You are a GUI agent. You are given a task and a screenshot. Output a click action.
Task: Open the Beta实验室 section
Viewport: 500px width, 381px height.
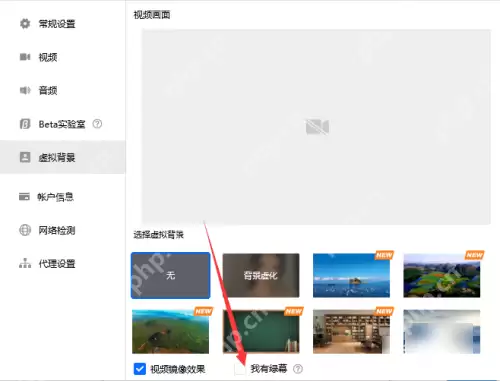tap(63, 124)
